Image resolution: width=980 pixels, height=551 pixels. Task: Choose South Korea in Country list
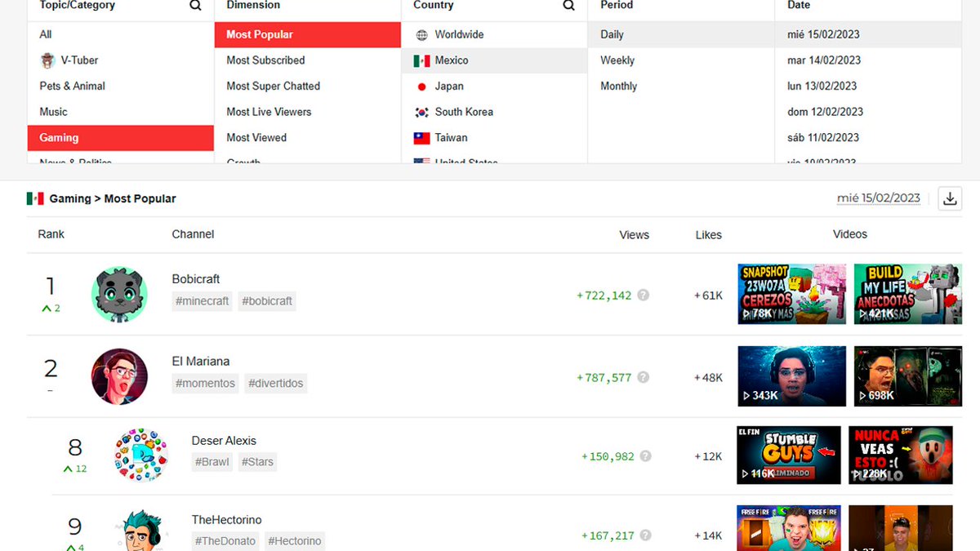[x=494, y=112]
